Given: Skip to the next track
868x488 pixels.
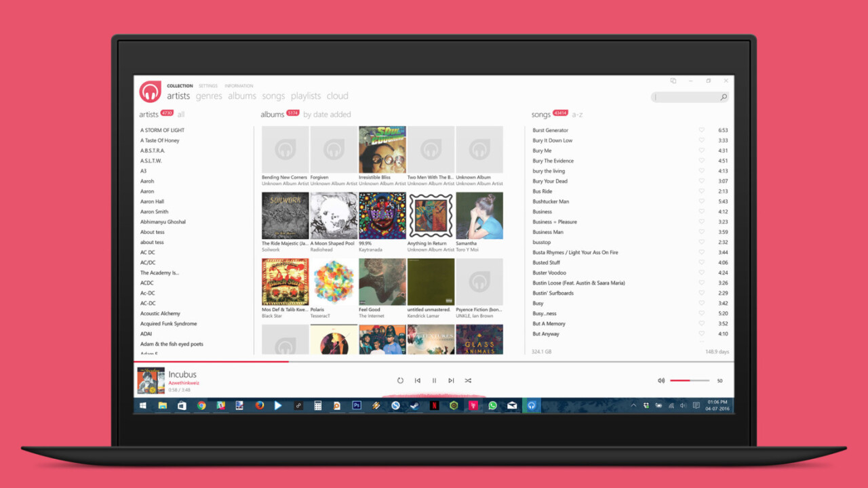Looking at the screenshot, I should pos(451,381).
